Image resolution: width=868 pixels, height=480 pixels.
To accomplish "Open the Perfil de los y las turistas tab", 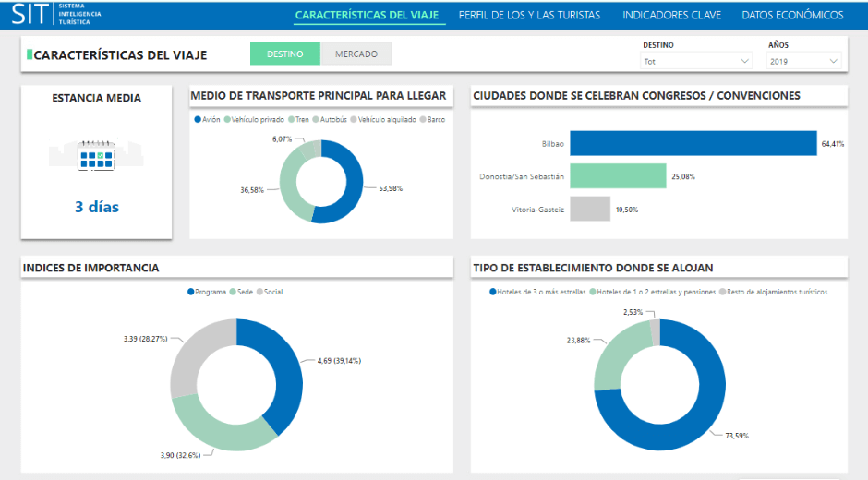I will pos(529,15).
